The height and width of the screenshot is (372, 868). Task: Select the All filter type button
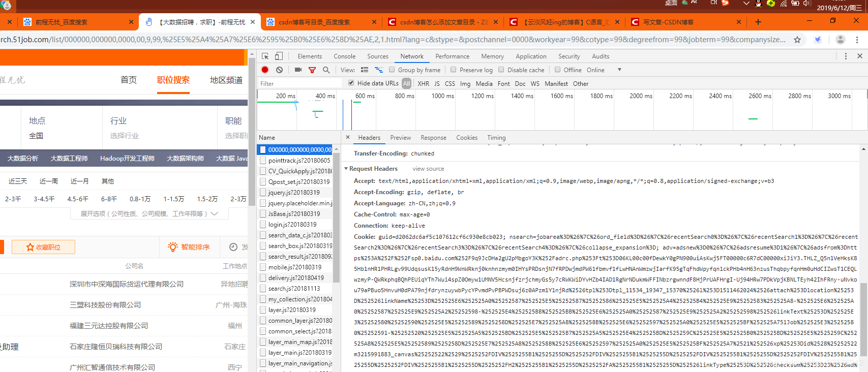(x=406, y=83)
